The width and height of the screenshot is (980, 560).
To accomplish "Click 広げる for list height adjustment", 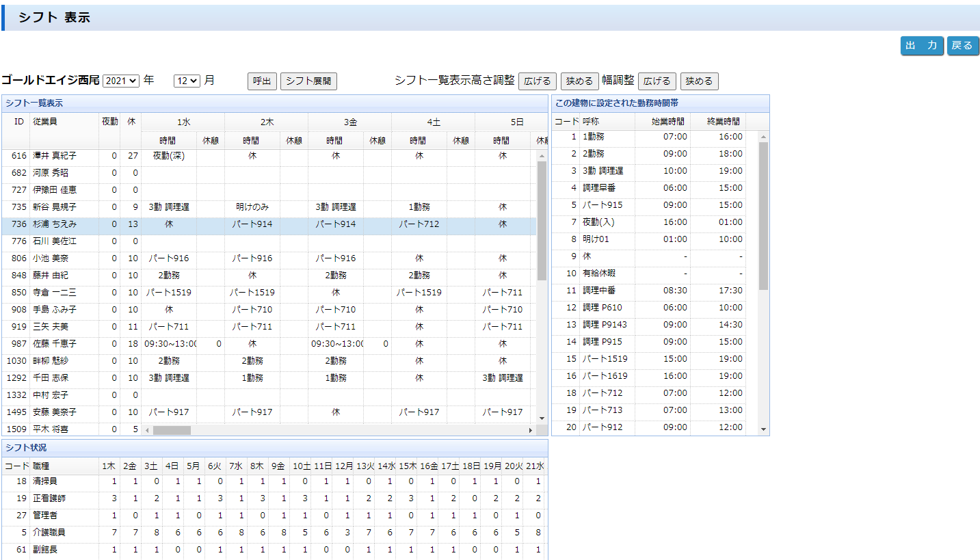I will [537, 81].
